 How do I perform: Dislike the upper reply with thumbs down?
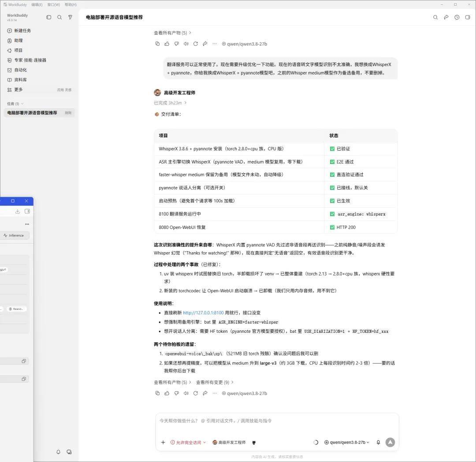tap(176, 44)
